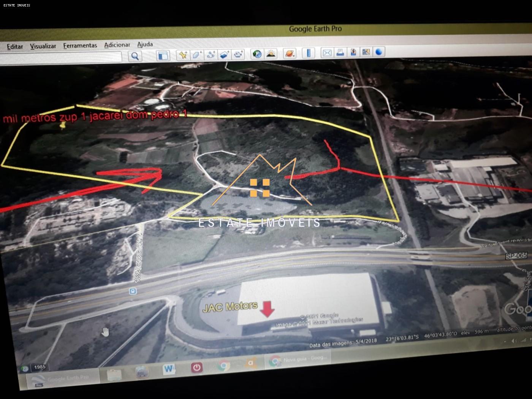
Task: Expand the Ajuda menu
Action: click(x=145, y=44)
